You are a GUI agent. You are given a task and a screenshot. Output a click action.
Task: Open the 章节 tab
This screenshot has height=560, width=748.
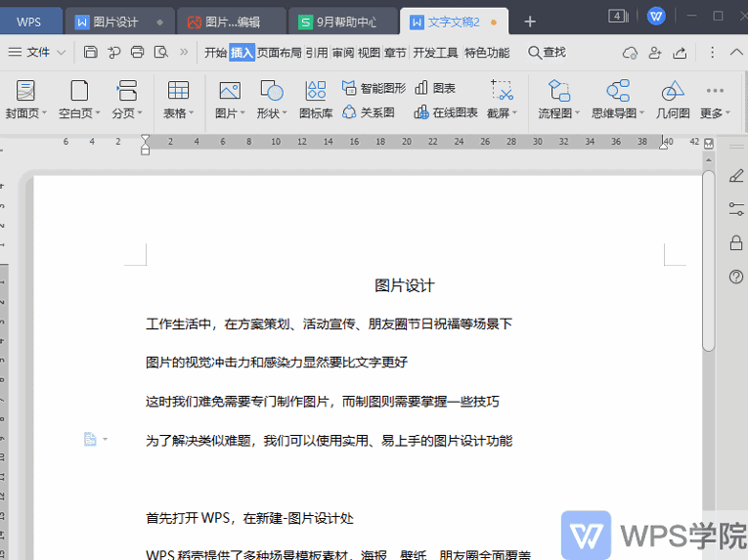395,52
